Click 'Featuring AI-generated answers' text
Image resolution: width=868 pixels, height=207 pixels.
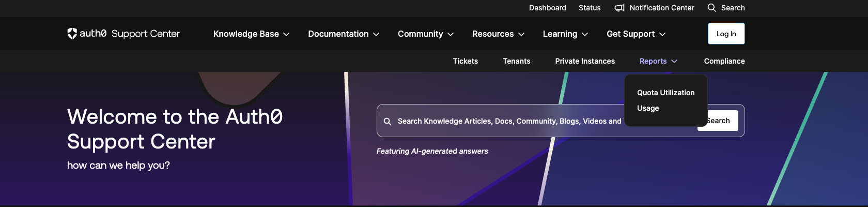(432, 151)
